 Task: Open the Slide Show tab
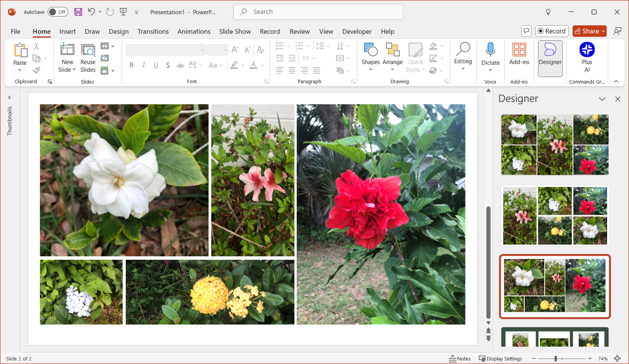tap(235, 31)
